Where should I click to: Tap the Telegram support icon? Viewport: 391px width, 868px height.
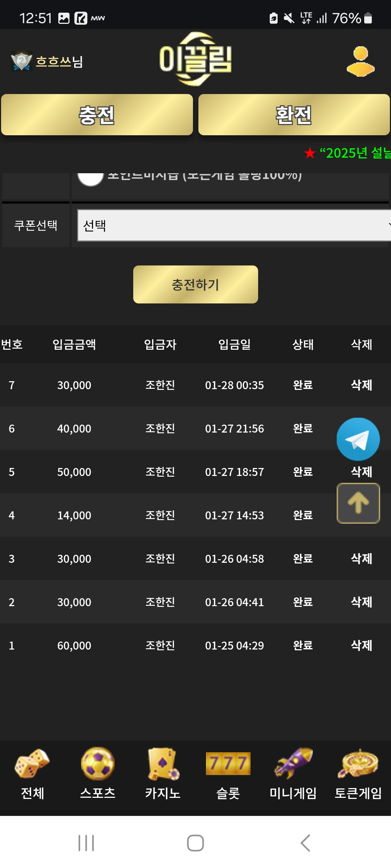pyautogui.click(x=358, y=439)
